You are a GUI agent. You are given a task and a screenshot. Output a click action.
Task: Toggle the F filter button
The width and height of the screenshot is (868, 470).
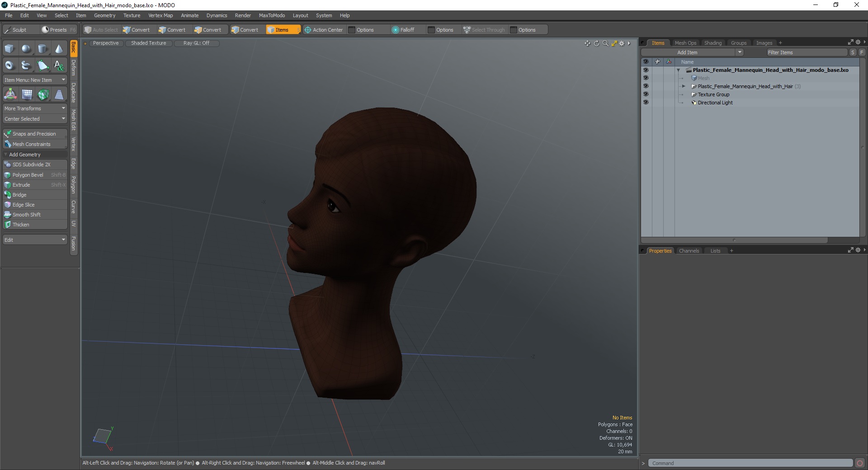(862, 52)
